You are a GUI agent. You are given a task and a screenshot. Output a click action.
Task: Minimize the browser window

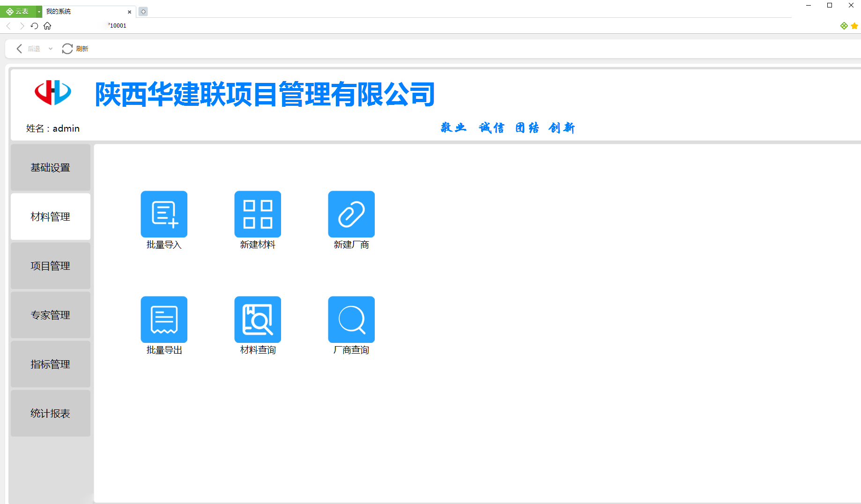pos(809,5)
